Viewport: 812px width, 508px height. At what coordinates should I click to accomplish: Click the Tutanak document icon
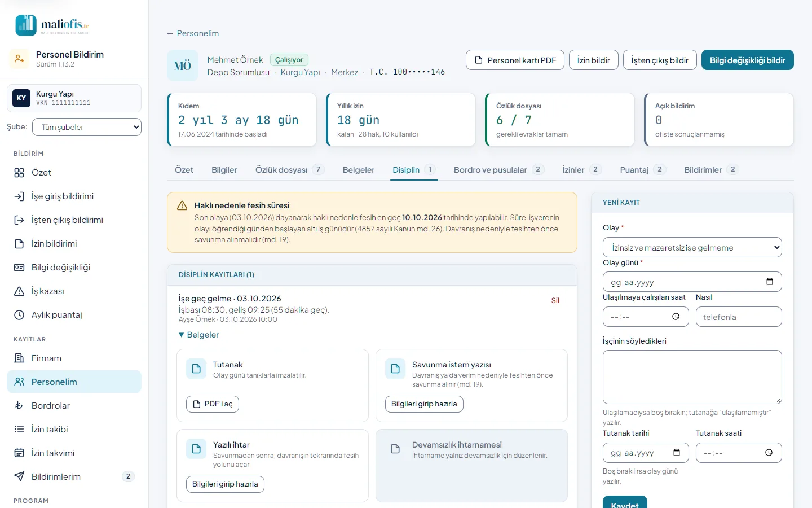pos(196,369)
